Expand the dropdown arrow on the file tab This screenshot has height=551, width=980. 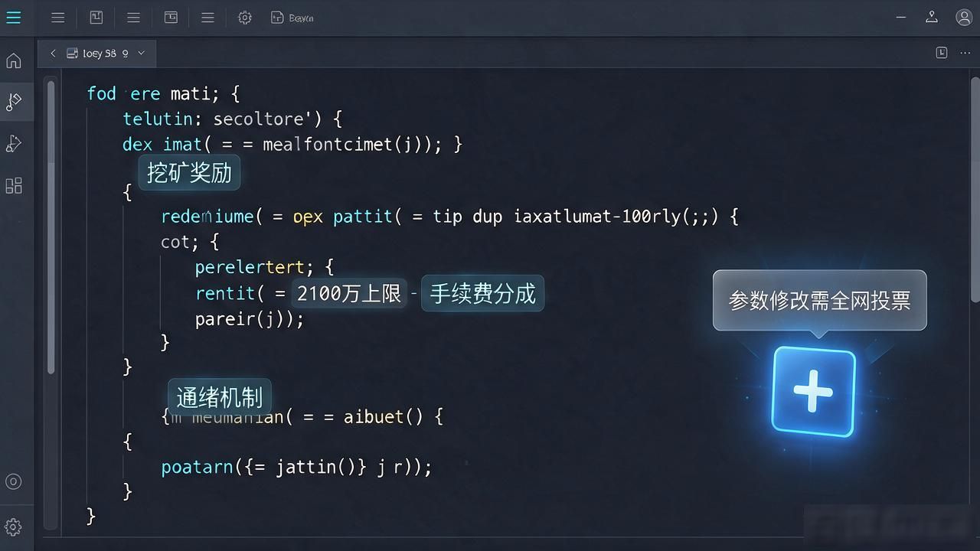click(x=141, y=54)
